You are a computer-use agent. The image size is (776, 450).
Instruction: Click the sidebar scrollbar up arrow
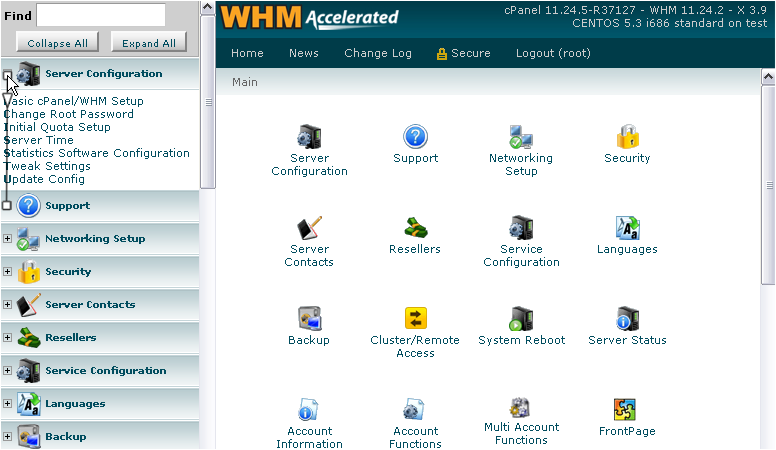[208, 7]
